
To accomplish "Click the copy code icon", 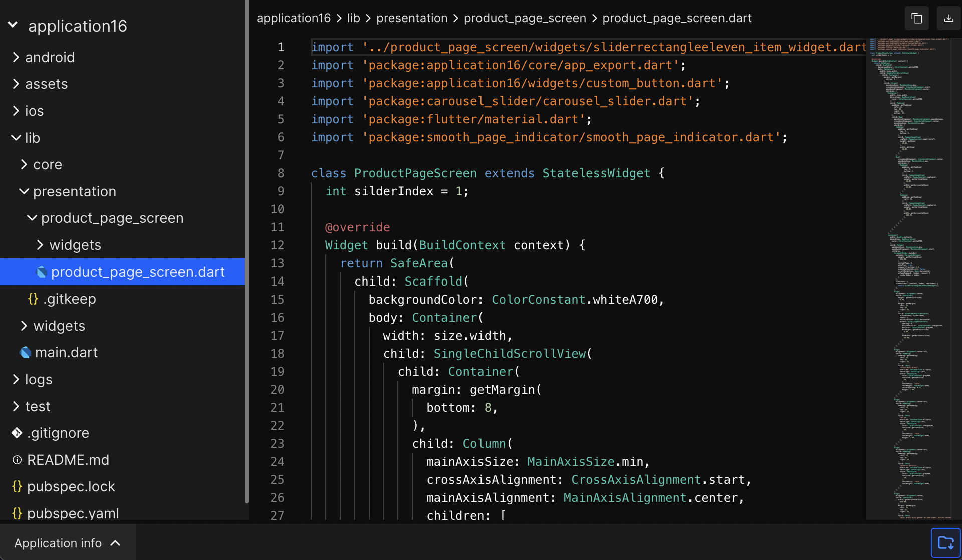I will (x=917, y=19).
